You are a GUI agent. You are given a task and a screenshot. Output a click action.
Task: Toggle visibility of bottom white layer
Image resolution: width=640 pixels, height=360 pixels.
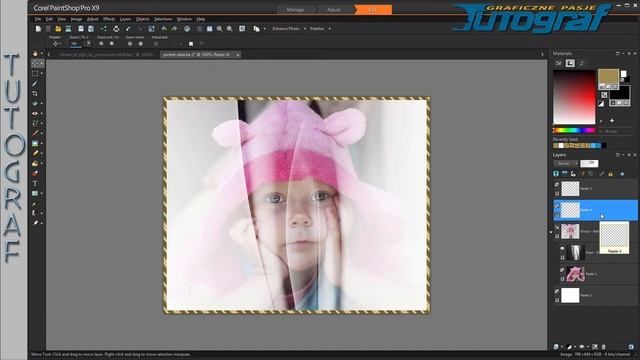[557, 291]
